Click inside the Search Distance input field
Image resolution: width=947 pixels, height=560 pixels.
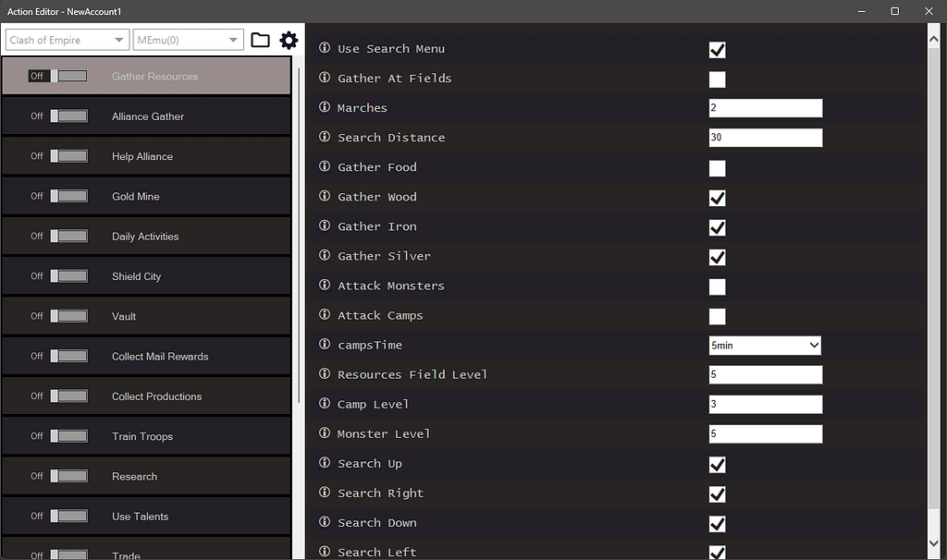point(765,138)
